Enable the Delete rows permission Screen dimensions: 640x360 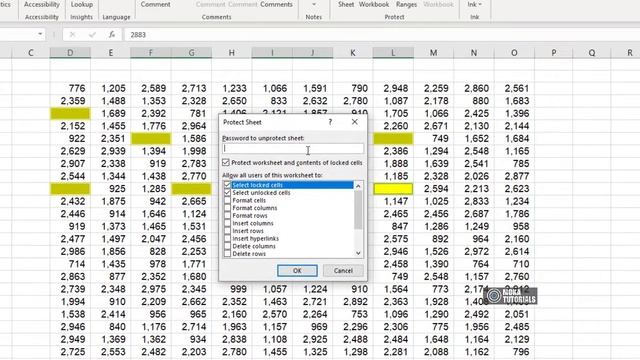coord(228,253)
